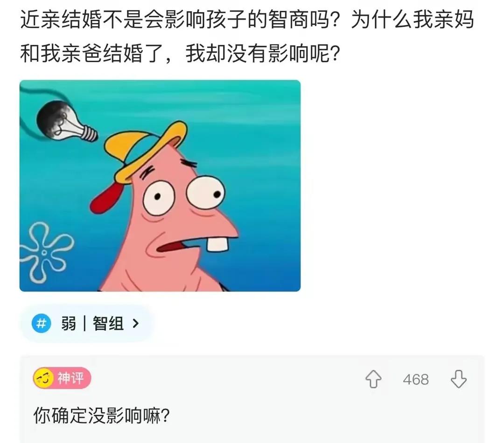The width and height of the screenshot is (504, 443).
Task: Tap the light bulb in the image
Action: pyautogui.click(x=66, y=122)
